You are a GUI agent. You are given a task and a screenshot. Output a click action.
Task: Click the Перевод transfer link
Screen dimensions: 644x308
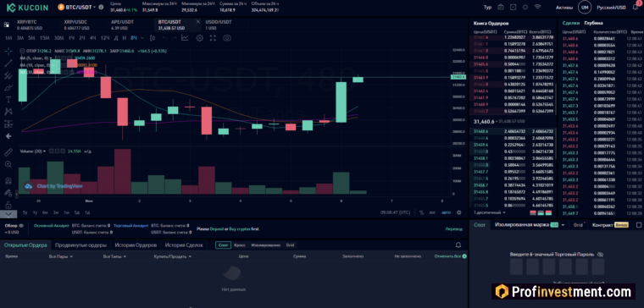tap(454, 228)
